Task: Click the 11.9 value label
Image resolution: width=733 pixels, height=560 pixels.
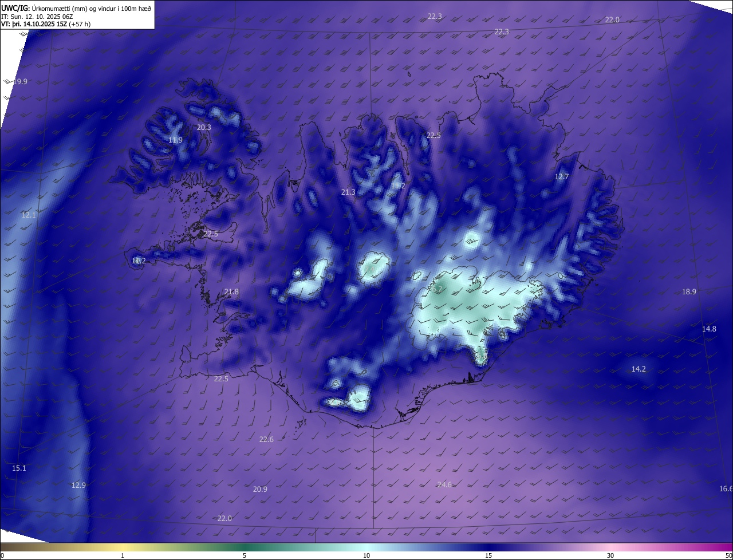Action: tap(175, 140)
